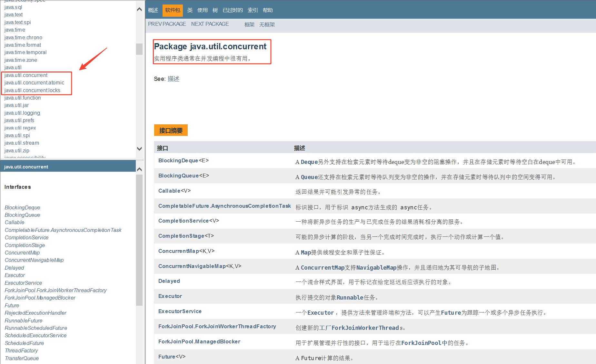
Task: Click the class list scroll-up arrow
Action: pos(139,169)
